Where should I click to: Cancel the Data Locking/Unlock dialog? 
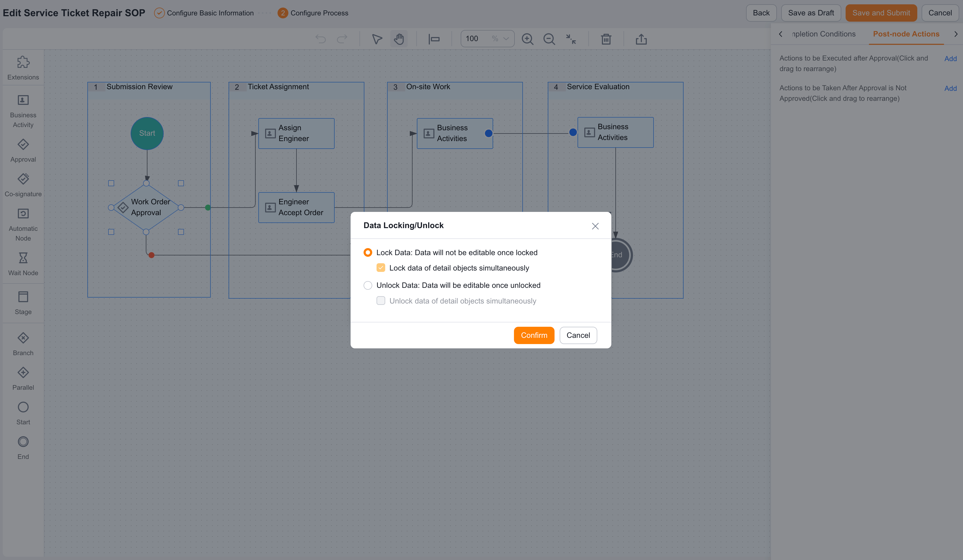[x=578, y=335]
